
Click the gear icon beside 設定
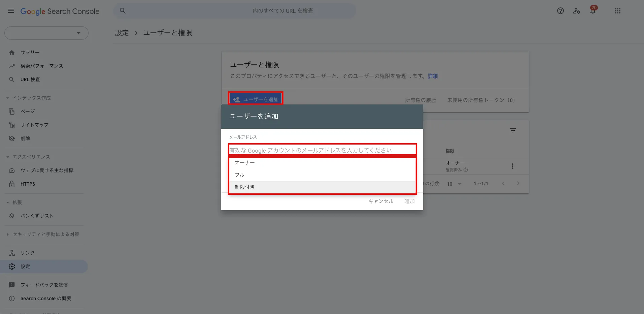[12, 266]
